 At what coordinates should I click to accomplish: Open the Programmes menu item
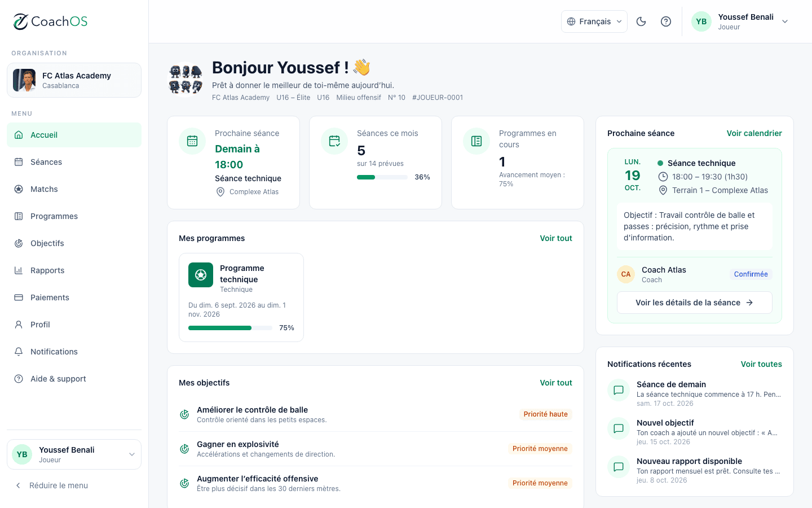tap(74, 216)
